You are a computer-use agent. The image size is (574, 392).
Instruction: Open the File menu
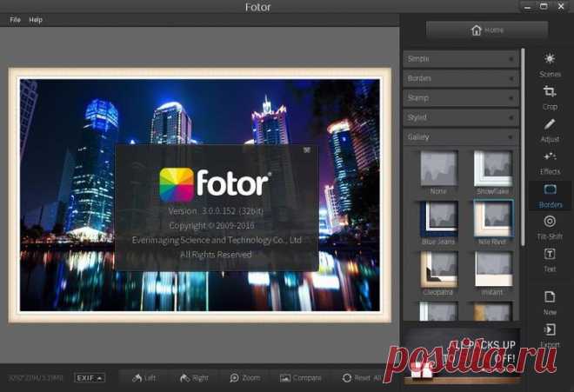15,20
